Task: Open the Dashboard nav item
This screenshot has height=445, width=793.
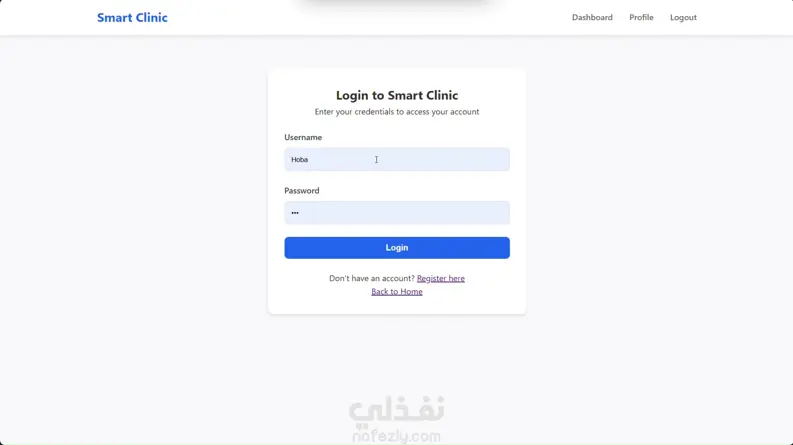Action: point(592,17)
